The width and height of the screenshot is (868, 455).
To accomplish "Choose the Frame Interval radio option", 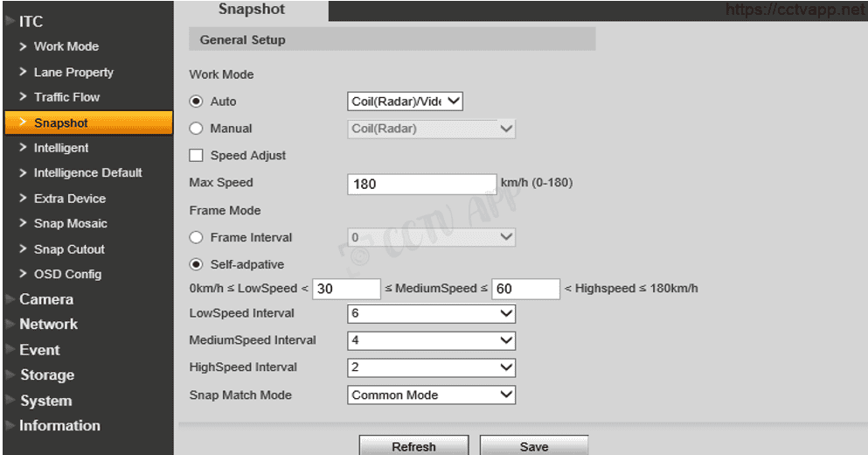I will [197, 238].
